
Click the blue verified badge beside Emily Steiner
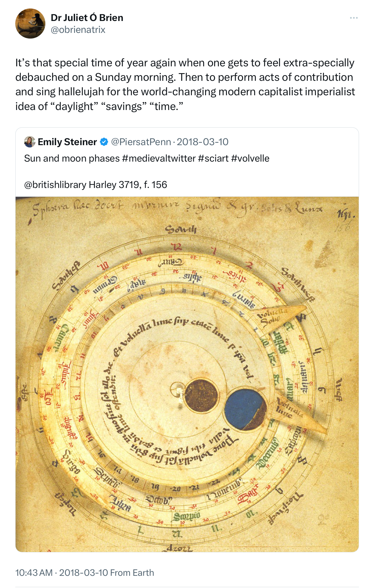click(x=104, y=142)
